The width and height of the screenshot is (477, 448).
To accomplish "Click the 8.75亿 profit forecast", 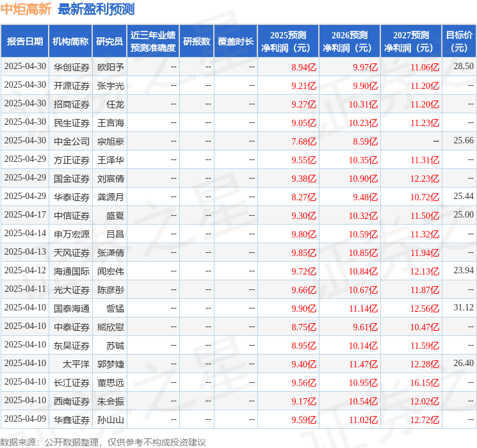I will tap(304, 327).
